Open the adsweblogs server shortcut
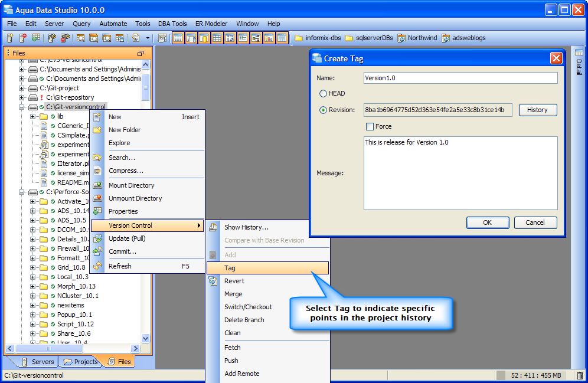This screenshot has height=383, width=588. [463, 38]
